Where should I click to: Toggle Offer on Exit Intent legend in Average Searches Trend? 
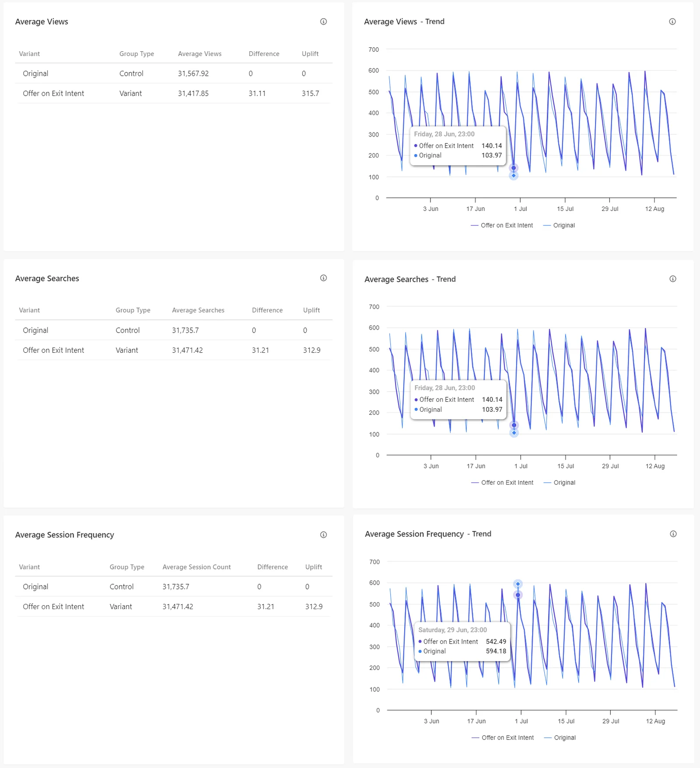coord(502,483)
